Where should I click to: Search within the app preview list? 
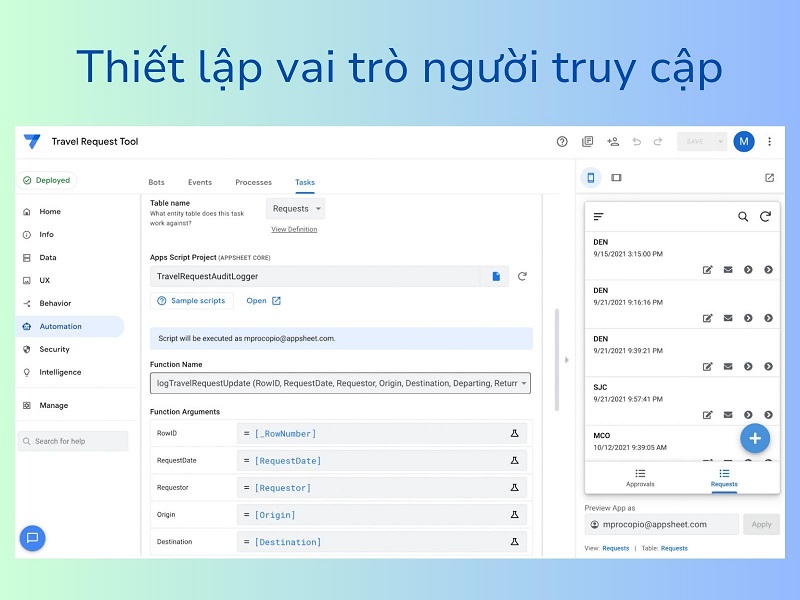[743, 216]
